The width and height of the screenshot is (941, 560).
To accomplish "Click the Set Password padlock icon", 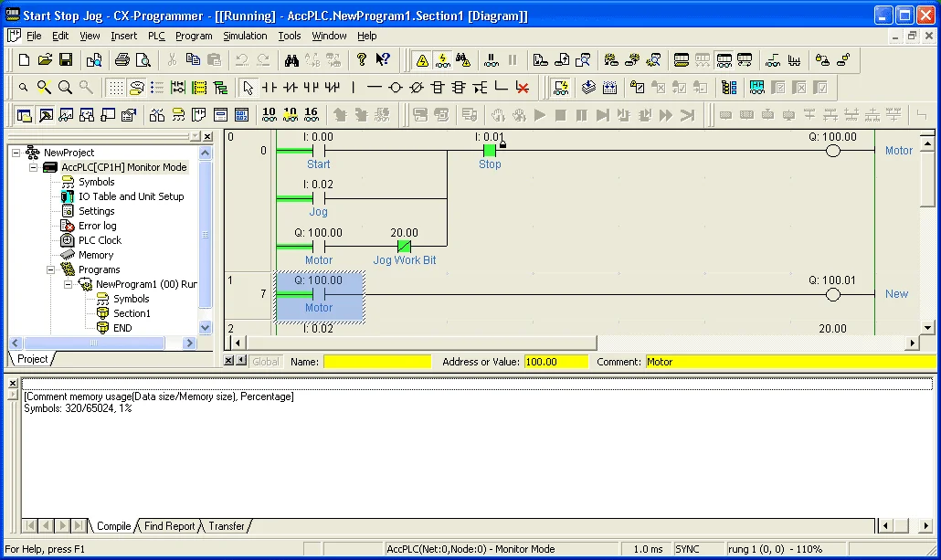I will coord(823,60).
